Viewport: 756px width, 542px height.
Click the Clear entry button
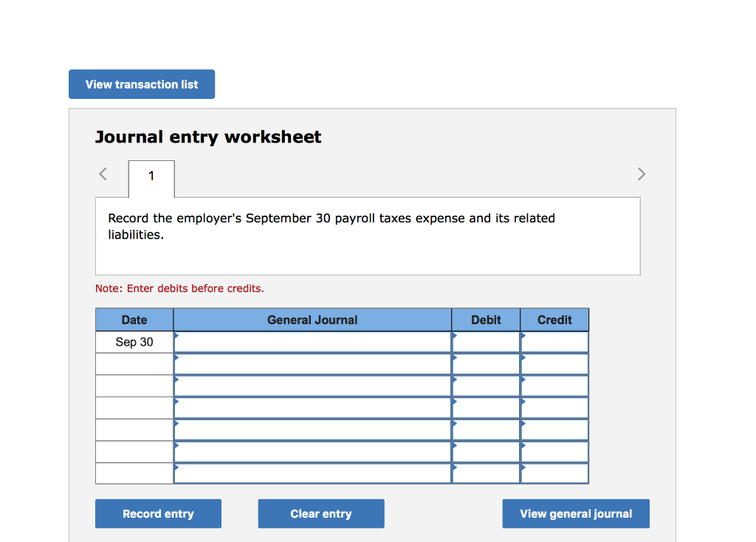(320, 513)
